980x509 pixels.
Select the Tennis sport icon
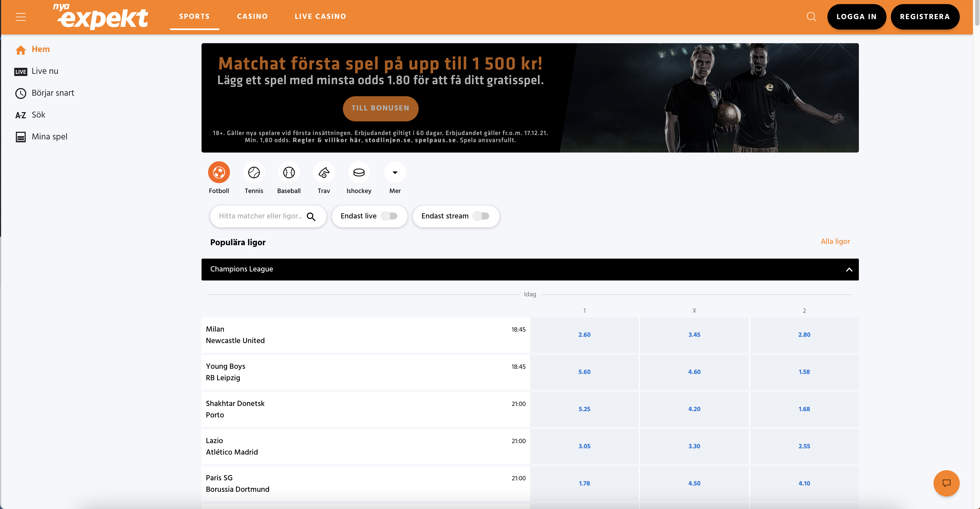click(x=254, y=173)
